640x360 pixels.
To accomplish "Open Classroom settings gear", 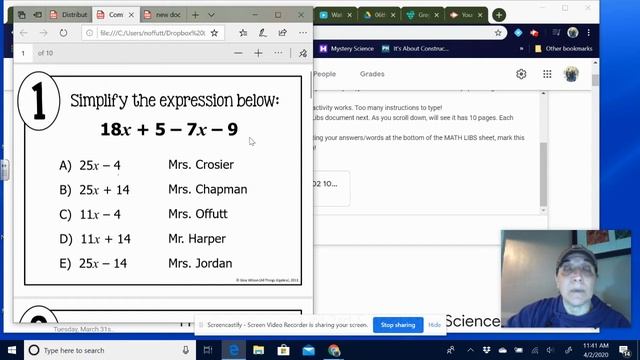I will [x=521, y=74].
